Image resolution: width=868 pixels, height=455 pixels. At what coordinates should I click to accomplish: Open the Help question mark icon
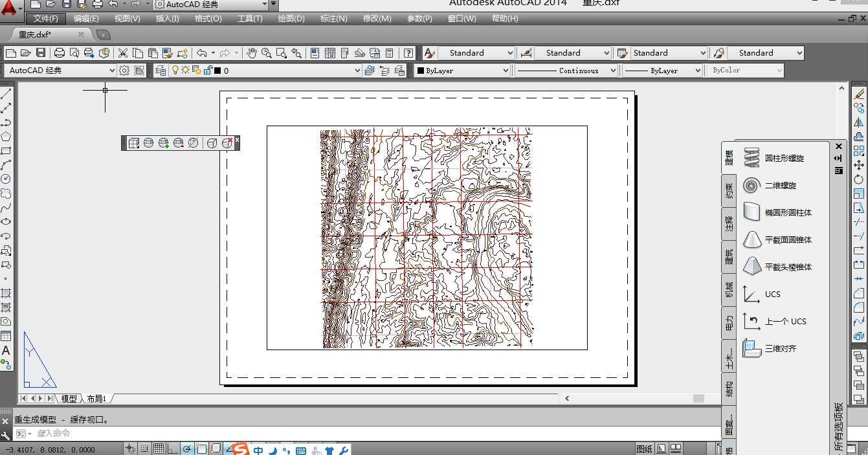408,53
